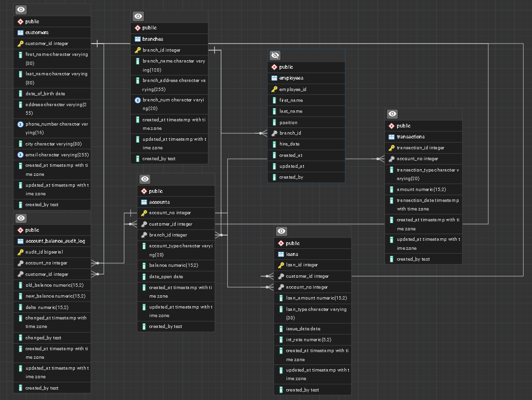Click the gold key icon next to employee_id
The height and width of the screenshot is (400, 532).
(274, 89)
